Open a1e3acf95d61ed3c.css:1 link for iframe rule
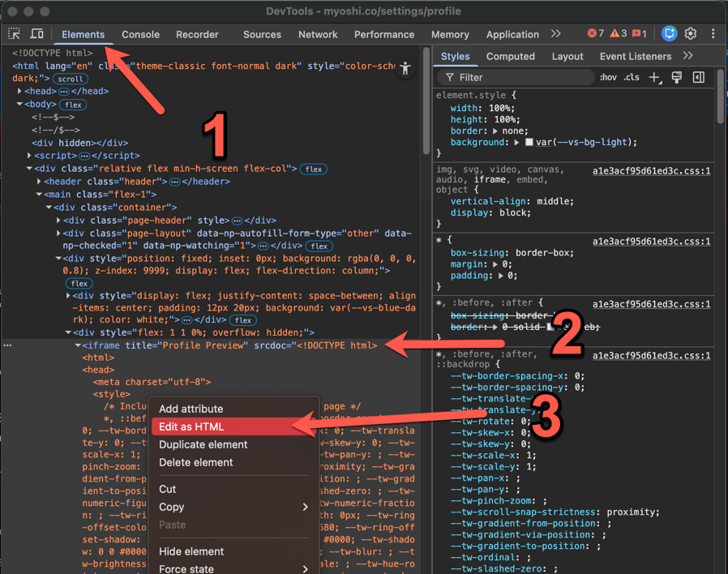The width and height of the screenshot is (728, 574). 651,171
